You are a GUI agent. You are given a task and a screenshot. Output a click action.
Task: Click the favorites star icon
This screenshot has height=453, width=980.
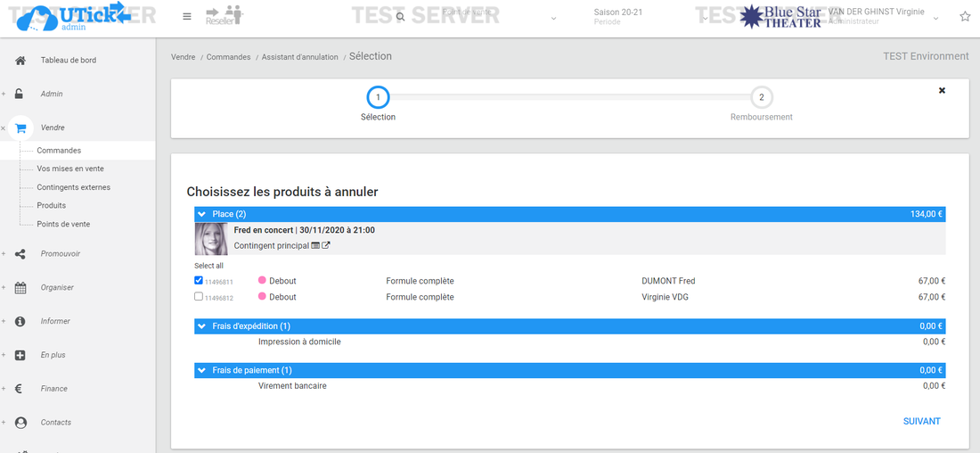point(965,17)
